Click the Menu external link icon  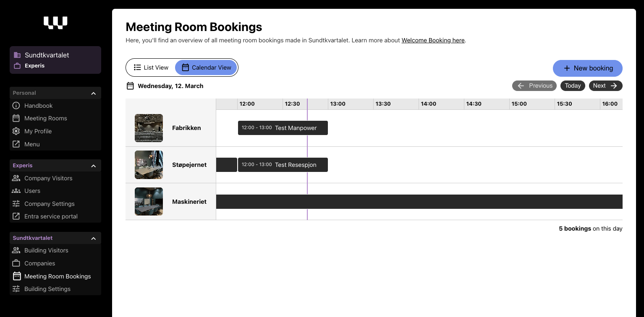point(16,144)
